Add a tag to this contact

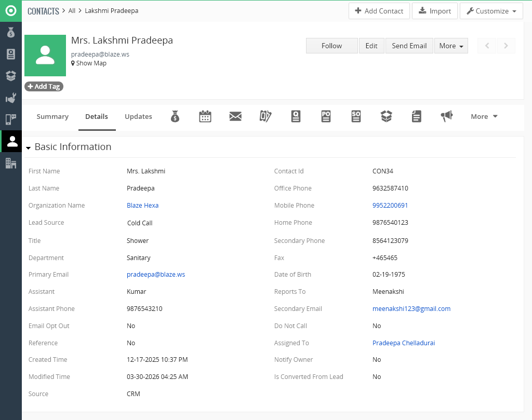pyautogui.click(x=44, y=87)
